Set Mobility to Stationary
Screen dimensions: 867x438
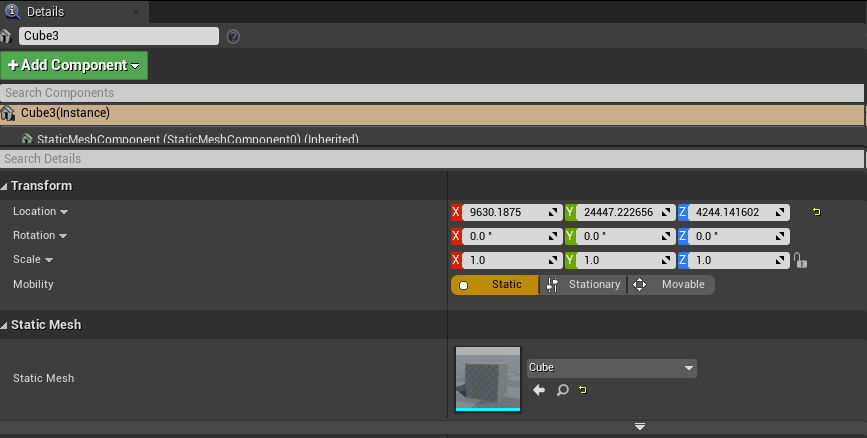[x=583, y=285]
